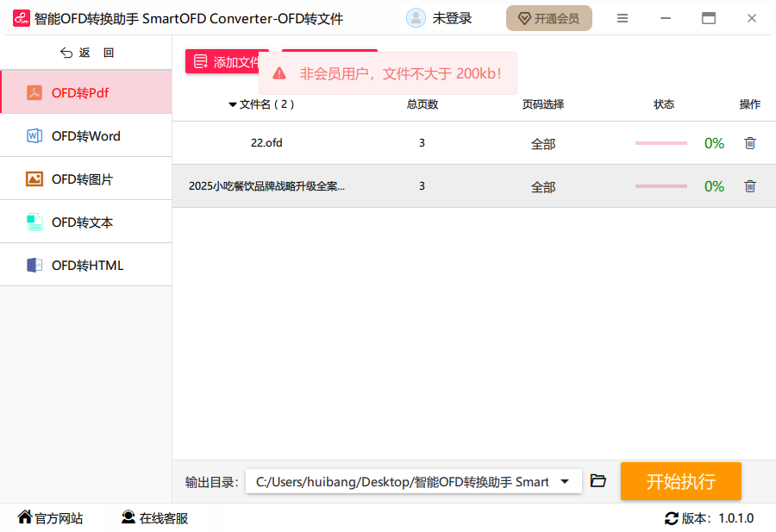Open 官方网站 home link
Image resolution: width=776 pixels, height=532 pixels.
pyautogui.click(x=50, y=518)
